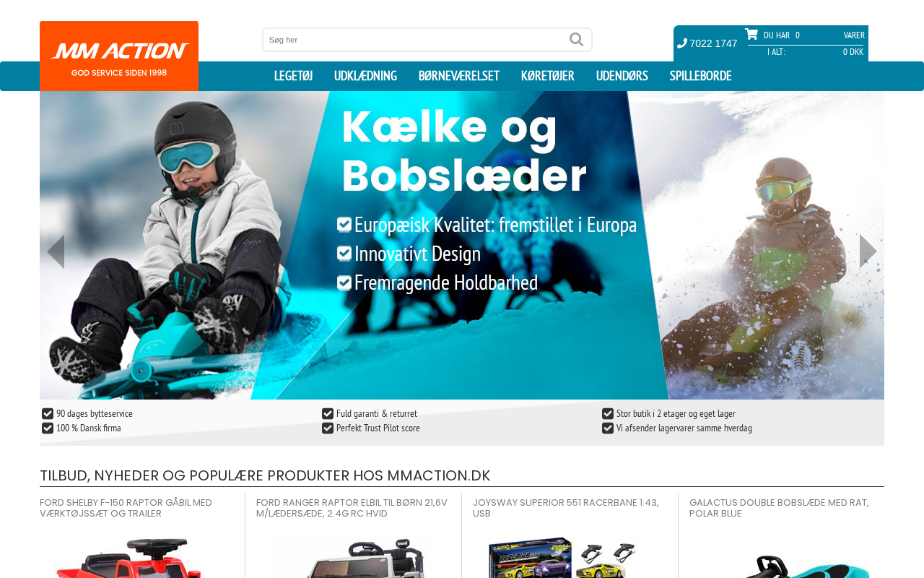Click checkmark icon beside Perfekt Trust Pilot score
The image size is (924, 578).
click(x=328, y=428)
